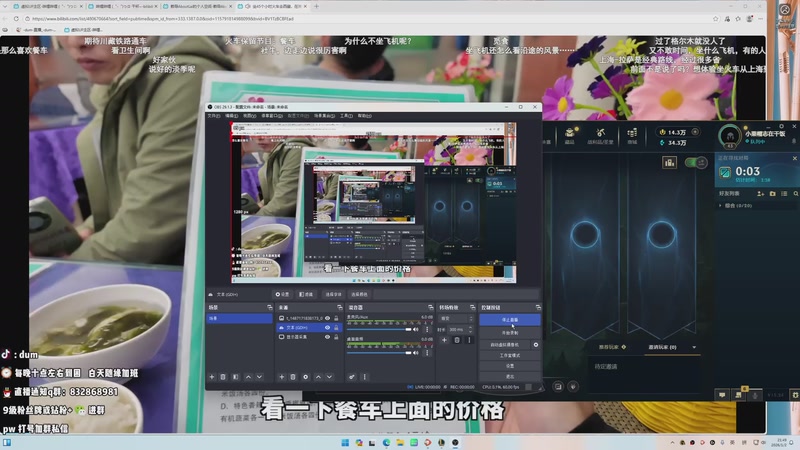This screenshot has height=450, width=800.
Task: Add a new scene in OBS
Action: click(212, 377)
